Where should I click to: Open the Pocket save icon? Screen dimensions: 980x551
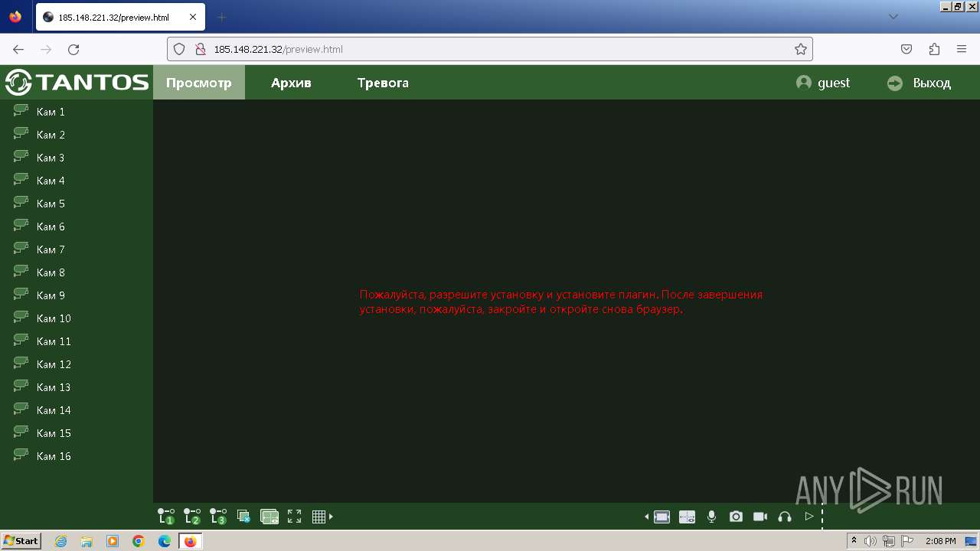click(906, 49)
